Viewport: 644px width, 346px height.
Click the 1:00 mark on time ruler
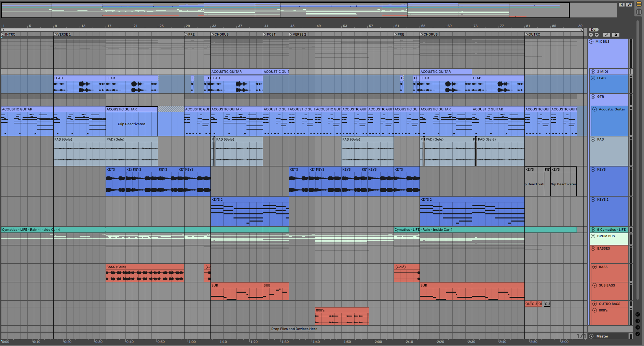pyautogui.click(x=192, y=342)
